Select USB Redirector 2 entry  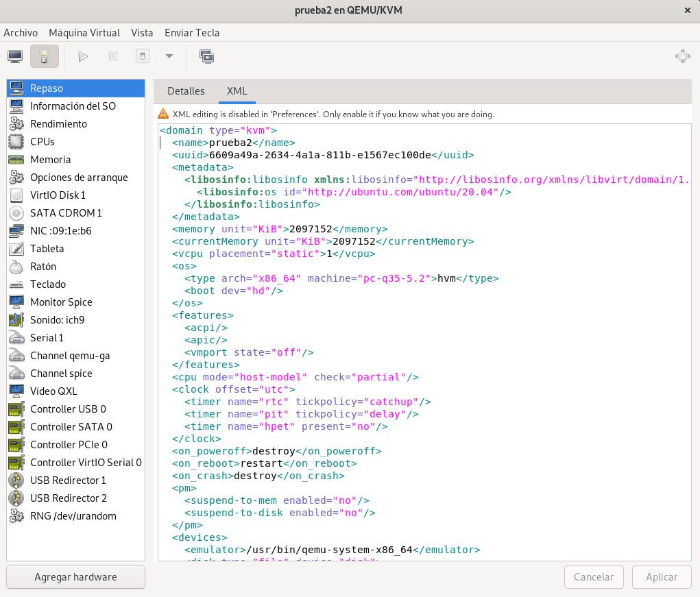point(76,498)
